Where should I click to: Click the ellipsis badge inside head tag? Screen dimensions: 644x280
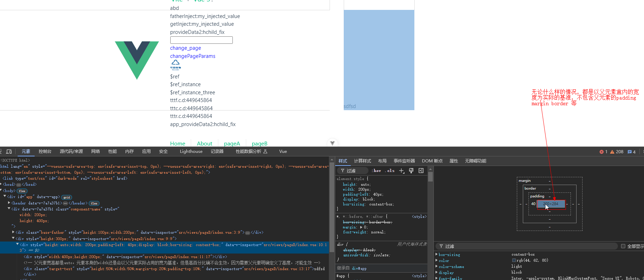(19, 185)
